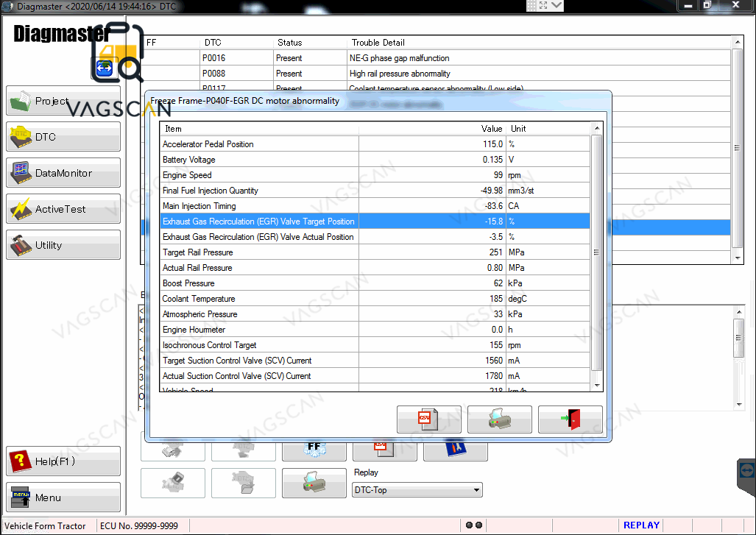Open Help (F1) from the sidebar

[x=63, y=461]
